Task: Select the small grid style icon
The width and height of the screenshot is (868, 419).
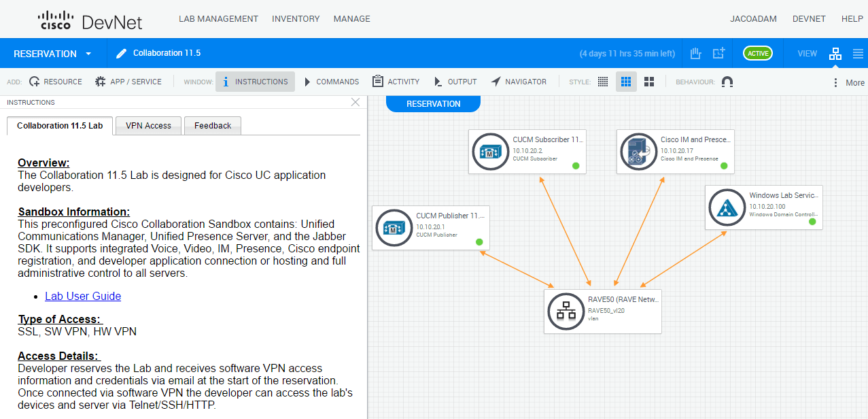Action: (x=602, y=81)
